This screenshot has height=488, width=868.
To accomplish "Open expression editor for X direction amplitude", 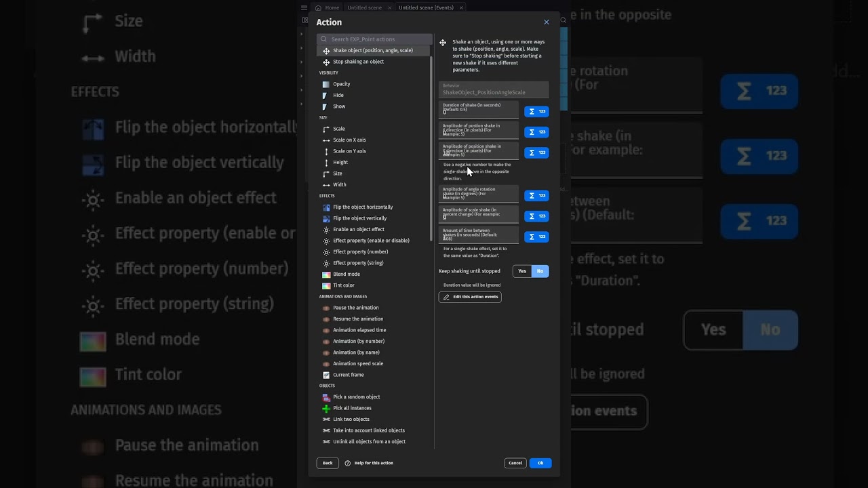I will point(536,132).
